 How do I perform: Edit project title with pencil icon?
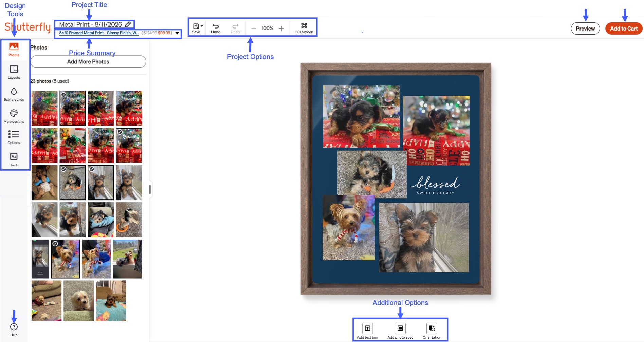[128, 24]
